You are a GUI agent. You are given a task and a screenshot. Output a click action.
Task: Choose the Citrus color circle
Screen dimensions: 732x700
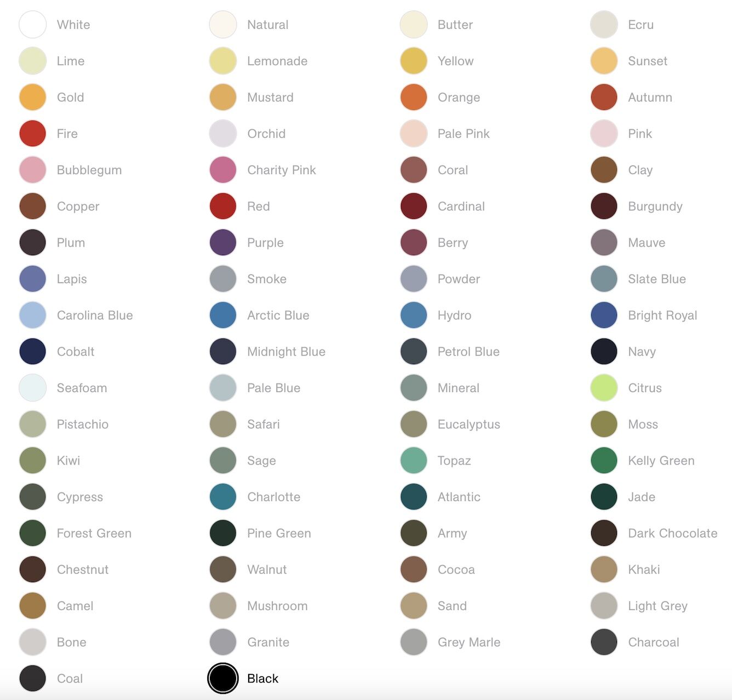tap(604, 388)
